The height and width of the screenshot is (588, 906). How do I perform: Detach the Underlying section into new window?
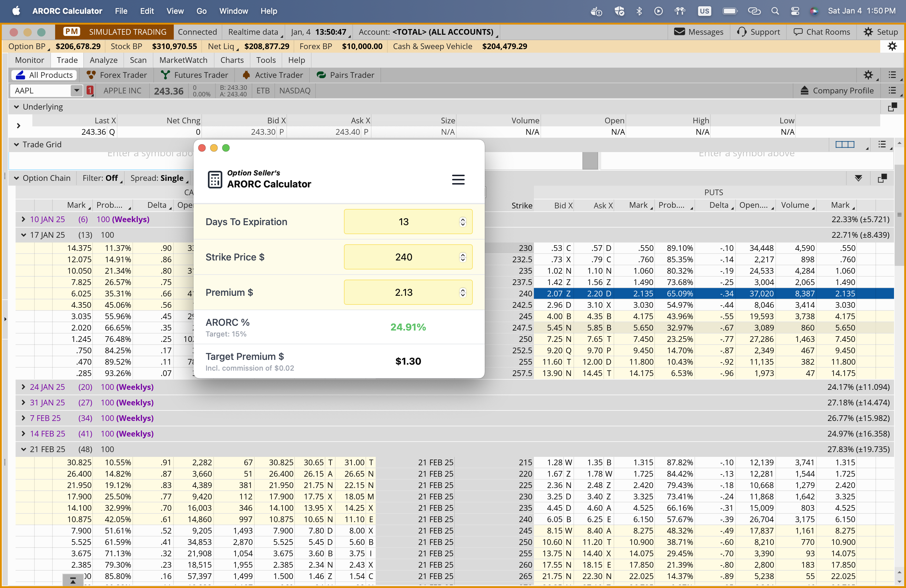[892, 107]
